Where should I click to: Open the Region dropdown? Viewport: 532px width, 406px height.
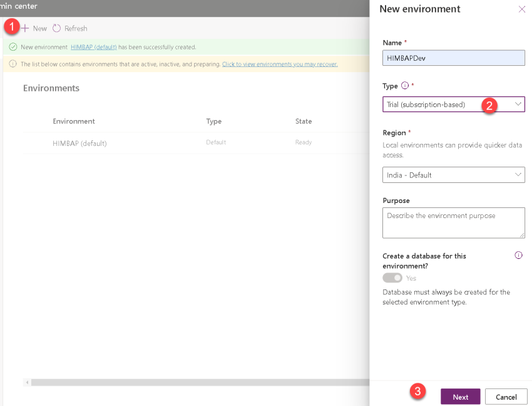pyautogui.click(x=453, y=175)
